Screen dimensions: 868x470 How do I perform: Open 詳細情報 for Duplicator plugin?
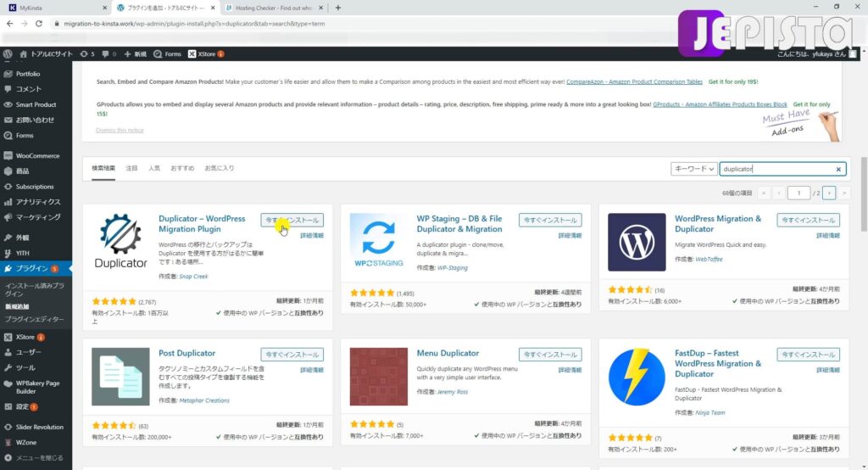pyautogui.click(x=312, y=236)
